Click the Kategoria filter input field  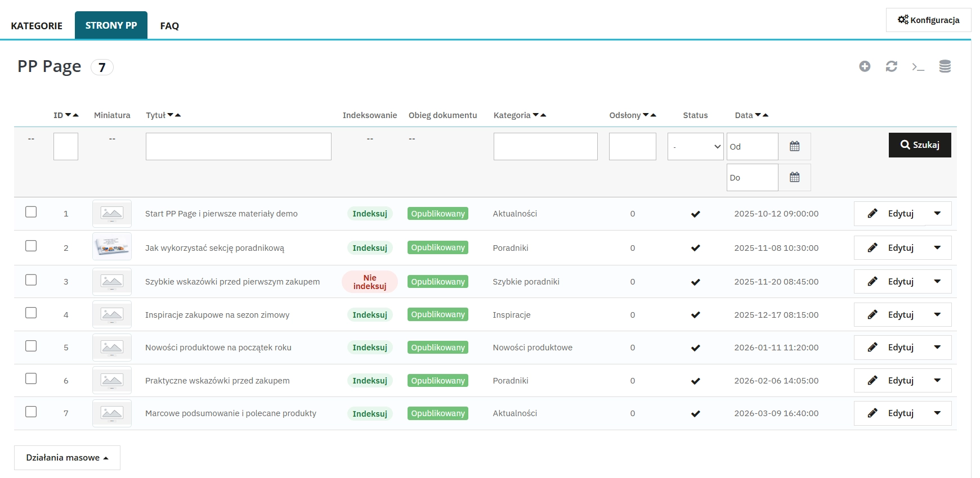(545, 146)
